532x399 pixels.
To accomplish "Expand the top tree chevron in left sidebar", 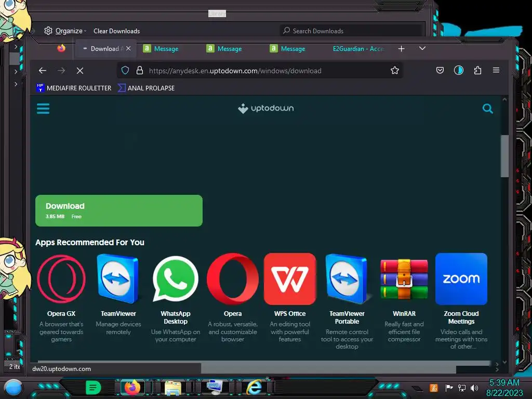I will (16, 46).
